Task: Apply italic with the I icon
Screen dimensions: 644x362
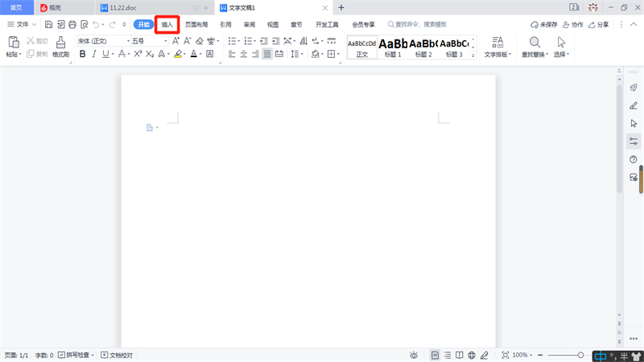Action: pos(94,54)
